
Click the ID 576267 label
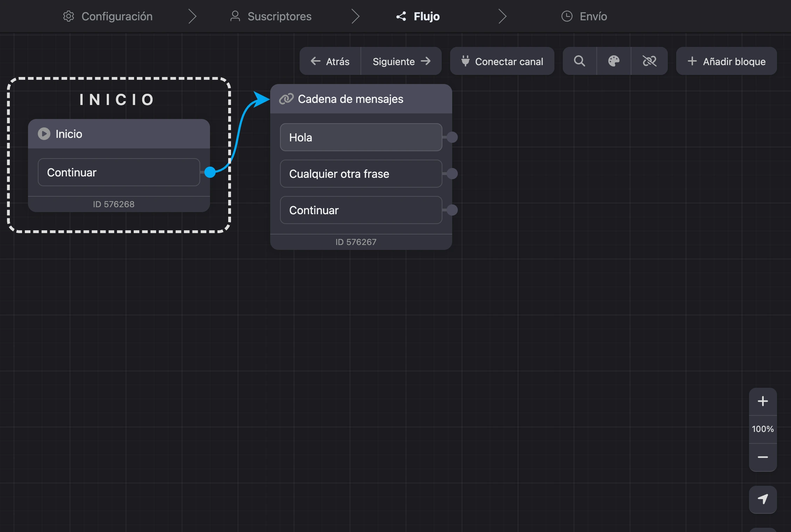(x=356, y=242)
